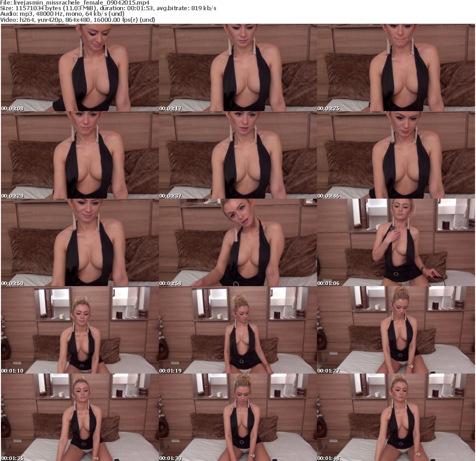Select the frame stamped 00:01:10
Image resolution: width=476 pixels, height=461 pixels.
coord(80,330)
